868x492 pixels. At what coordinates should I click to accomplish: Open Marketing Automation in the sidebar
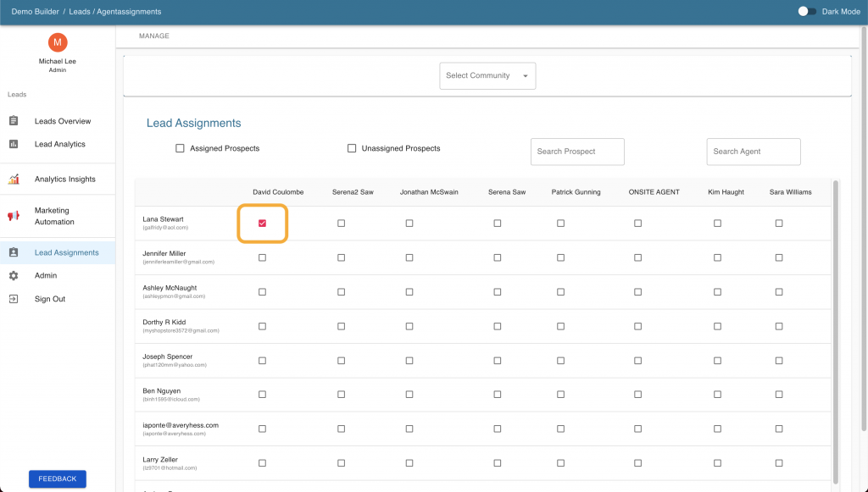(58, 216)
